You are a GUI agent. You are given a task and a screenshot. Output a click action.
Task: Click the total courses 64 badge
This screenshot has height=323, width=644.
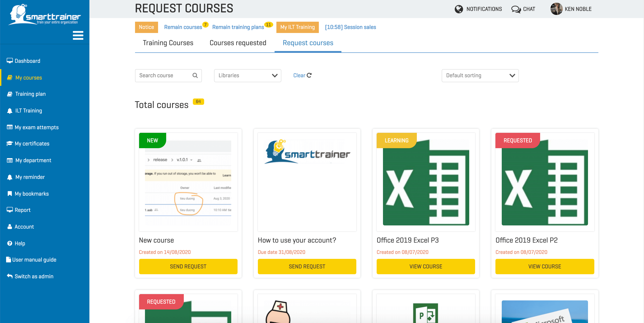198,101
